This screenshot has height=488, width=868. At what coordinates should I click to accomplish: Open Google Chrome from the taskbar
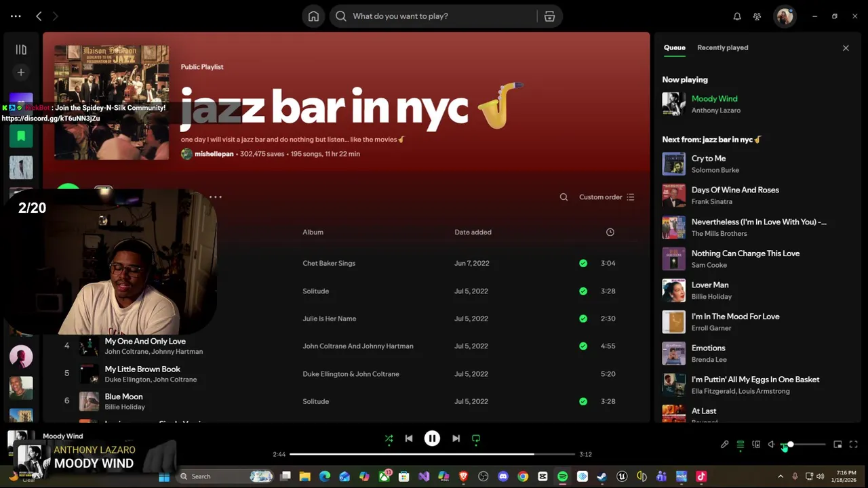(x=523, y=476)
